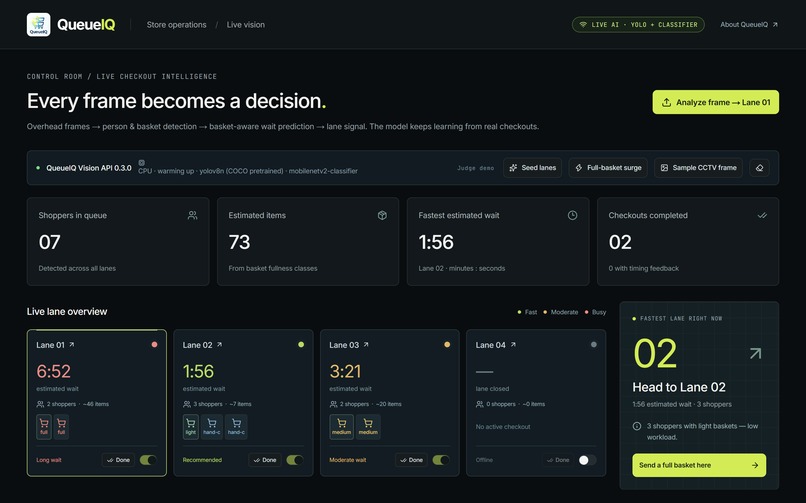Open Lane 02 details arrow

click(x=219, y=345)
